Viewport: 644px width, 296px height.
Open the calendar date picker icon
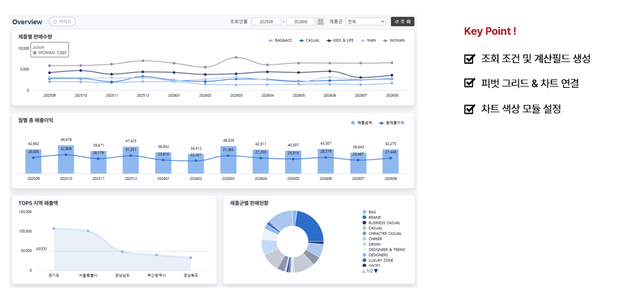pos(321,21)
